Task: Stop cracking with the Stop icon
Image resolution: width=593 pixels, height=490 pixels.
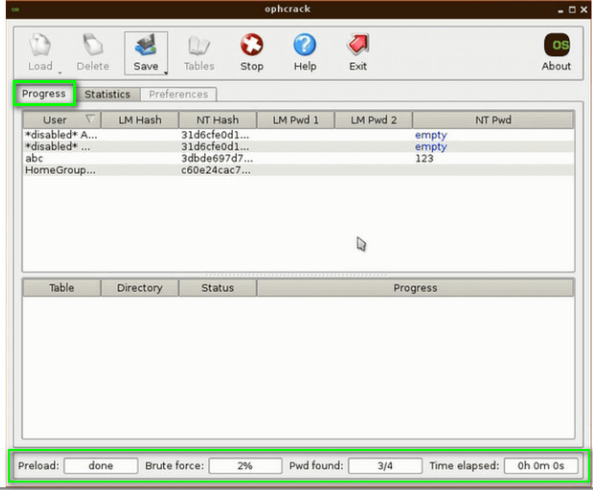Action: pos(252,45)
